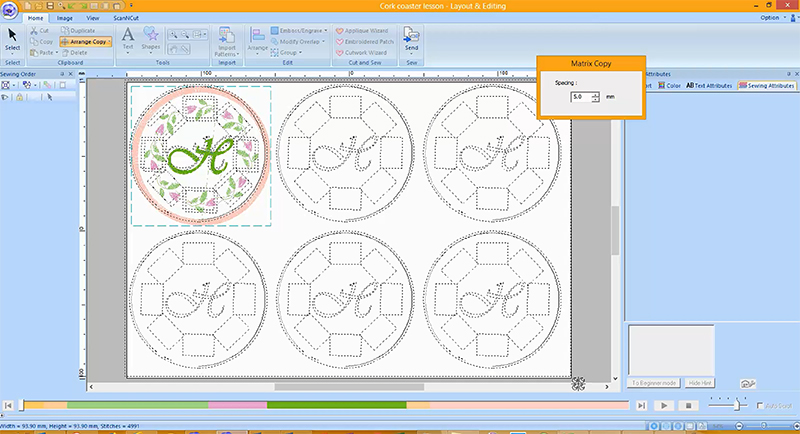The image size is (800, 434).
Task: Click the zoom out minus in status bar
Action: point(739,426)
